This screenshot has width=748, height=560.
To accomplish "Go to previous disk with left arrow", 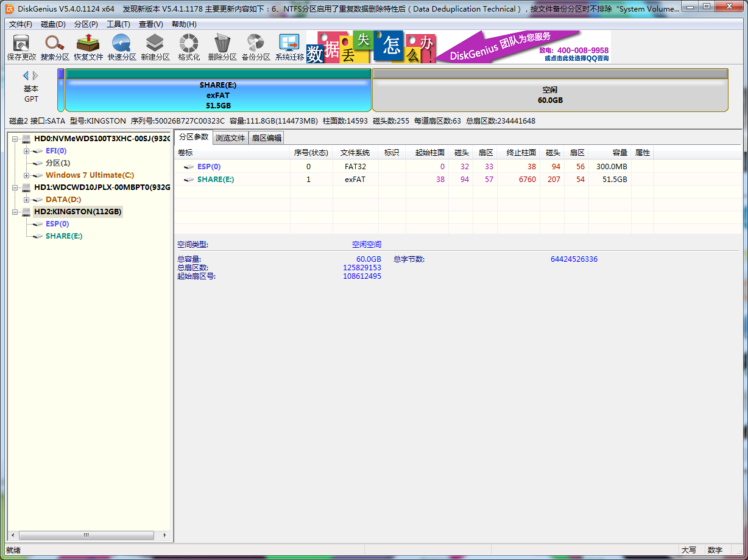I will click(x=26, y=75).
